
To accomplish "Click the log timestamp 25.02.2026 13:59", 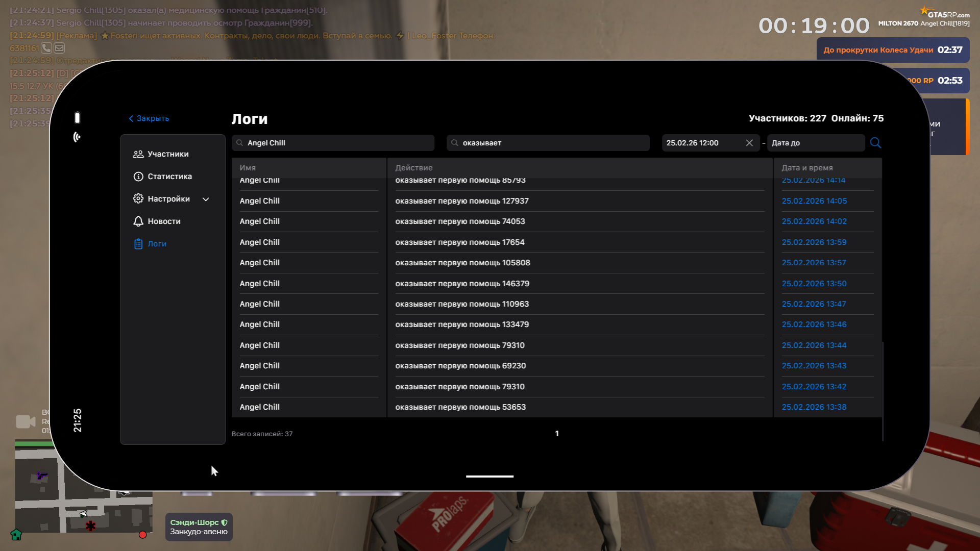I will click(814, 242).
